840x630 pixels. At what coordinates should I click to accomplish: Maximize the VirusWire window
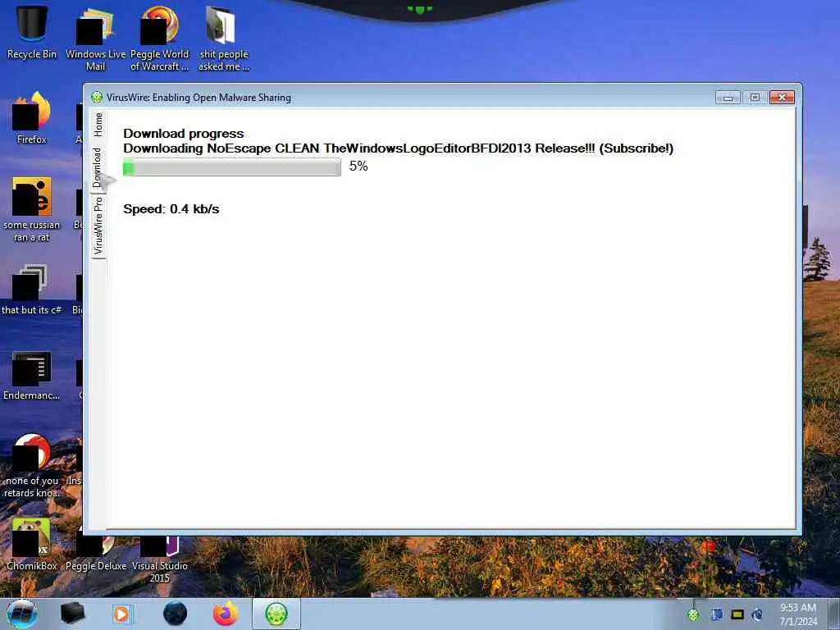pos(755,97)
